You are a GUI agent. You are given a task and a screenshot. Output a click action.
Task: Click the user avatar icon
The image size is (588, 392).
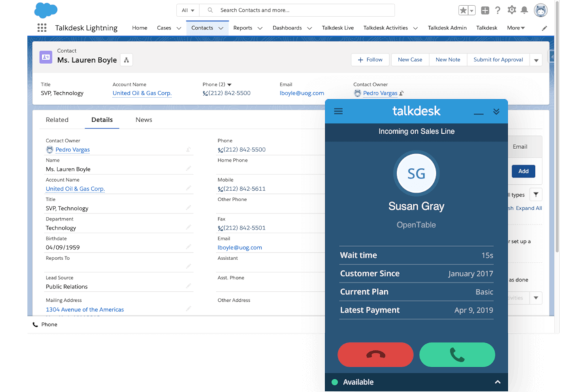click(541, 10)
